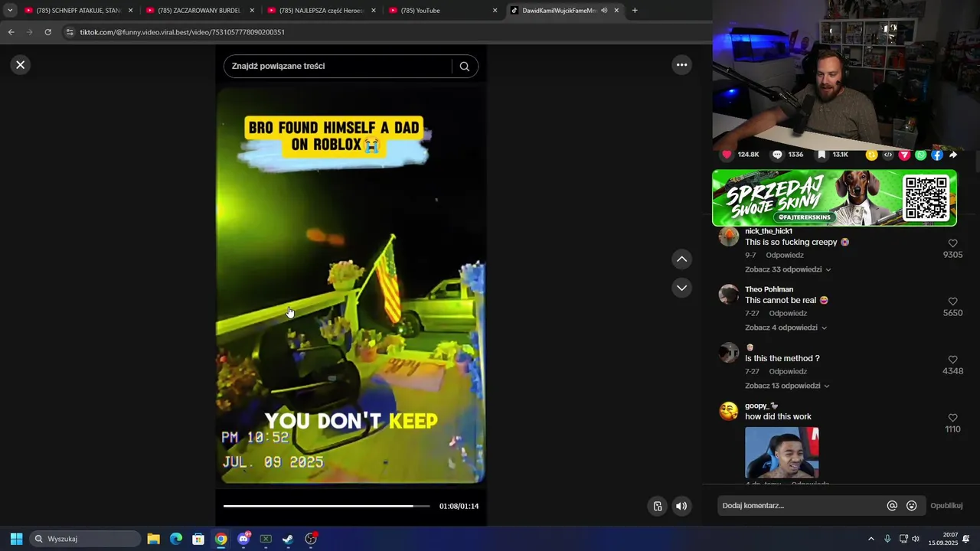The width and height of the screenshot is (980, 551).
Task: Reply to Theo Pohlman via Odpowiedz
Action: [x=788, y=314]
